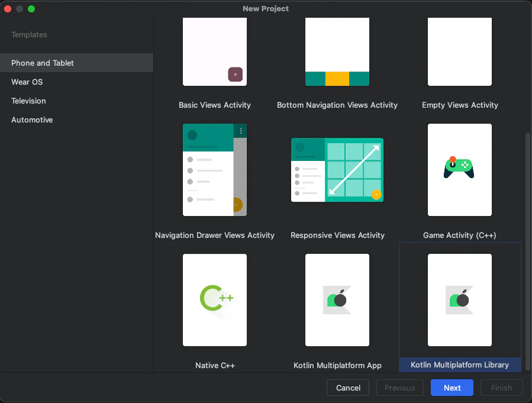Image resolution: width=532 pixels, height=403 pixels.
Task: Select the Bottom Navigation Views Activity thumbnail
Action: (337, 51)
